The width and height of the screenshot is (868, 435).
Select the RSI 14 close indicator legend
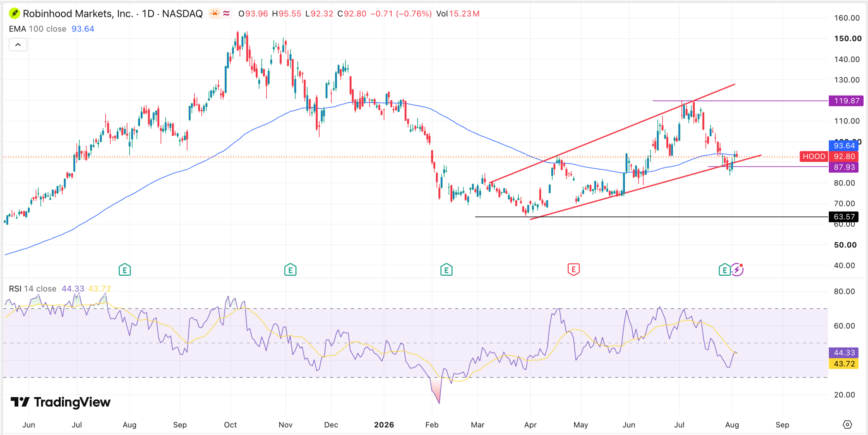(x=33, y=289)
